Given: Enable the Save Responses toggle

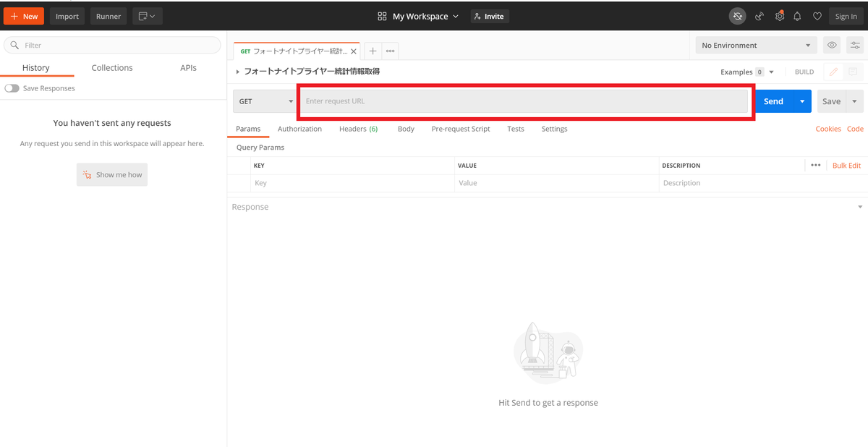Looking at the screenshot, I should coord(12,88).
